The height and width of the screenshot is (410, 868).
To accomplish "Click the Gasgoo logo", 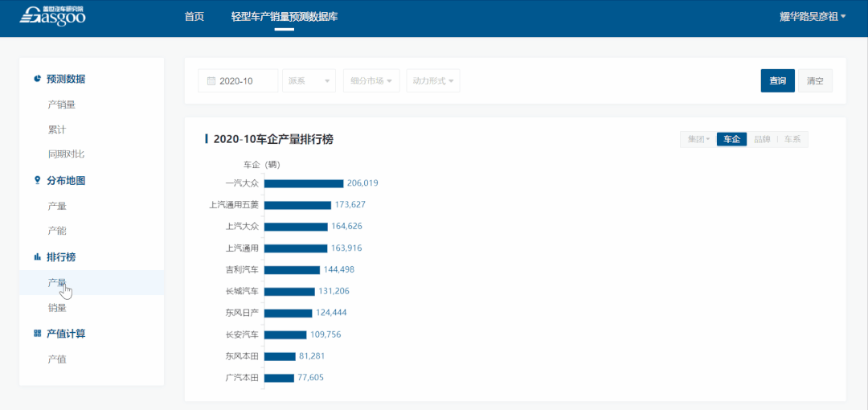I will tap(52, 16).
